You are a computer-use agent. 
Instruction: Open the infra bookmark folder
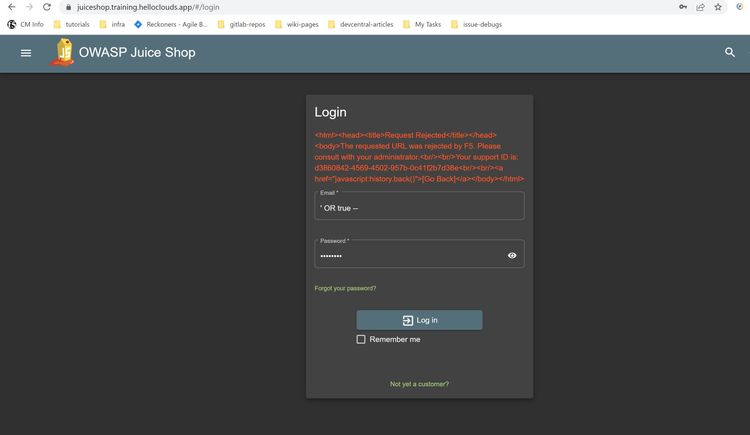coord(112,24)
